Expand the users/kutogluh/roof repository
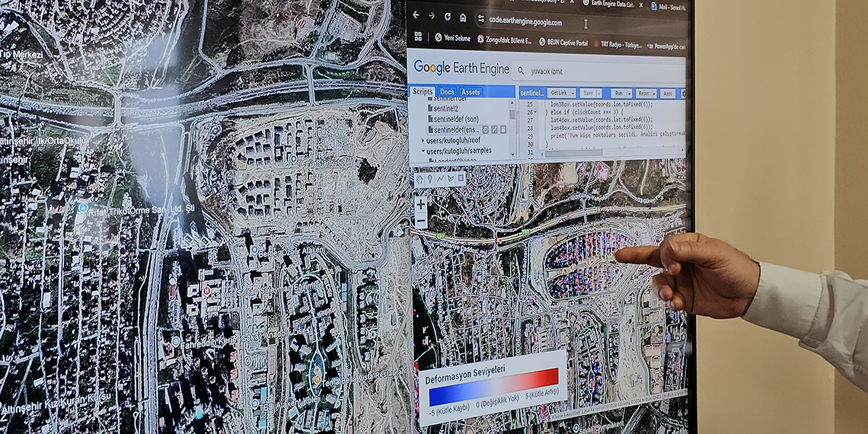 [x=423, y=140]
